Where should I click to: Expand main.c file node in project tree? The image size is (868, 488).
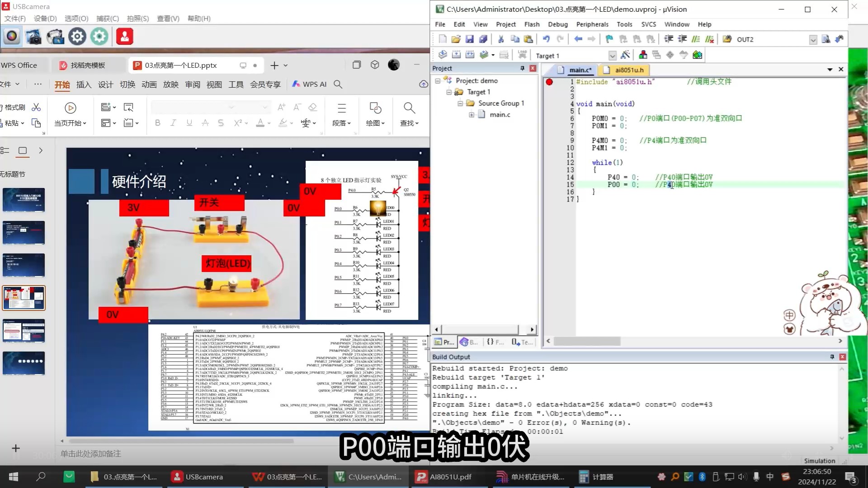pyautogui.click(x=472, y=115)
